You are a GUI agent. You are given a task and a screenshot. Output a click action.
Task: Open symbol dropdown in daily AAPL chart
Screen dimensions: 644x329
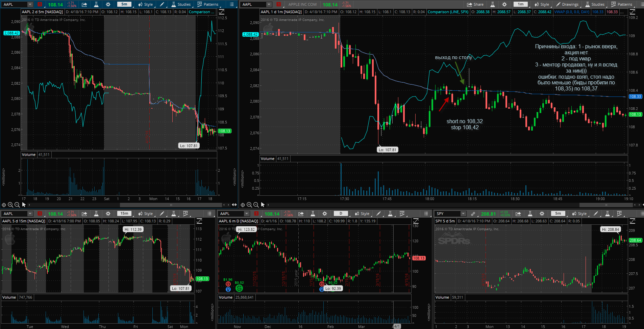tap(247, 214)
